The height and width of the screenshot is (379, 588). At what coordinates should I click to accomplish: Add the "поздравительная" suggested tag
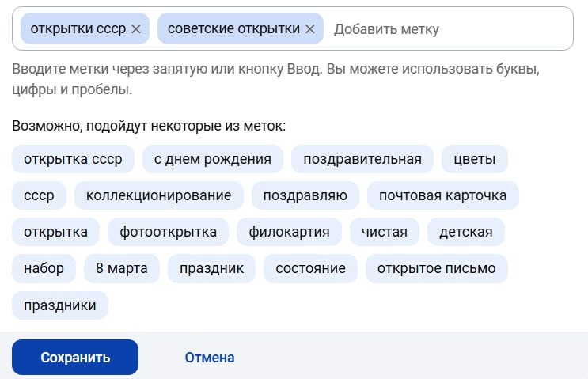click(x=362, y=159)
